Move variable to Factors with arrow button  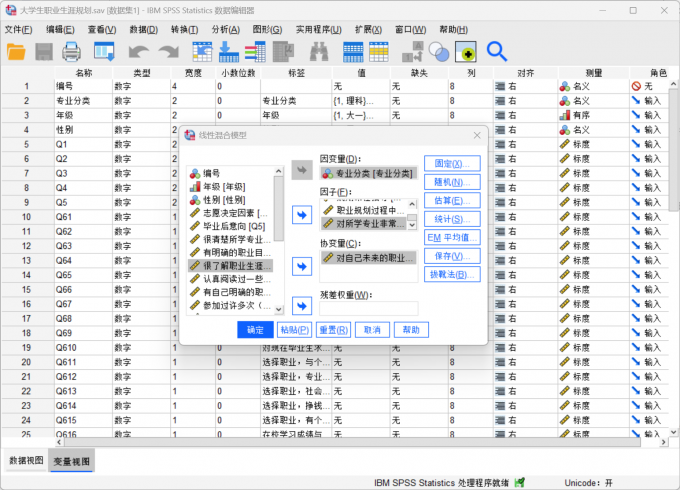point(302,215)
